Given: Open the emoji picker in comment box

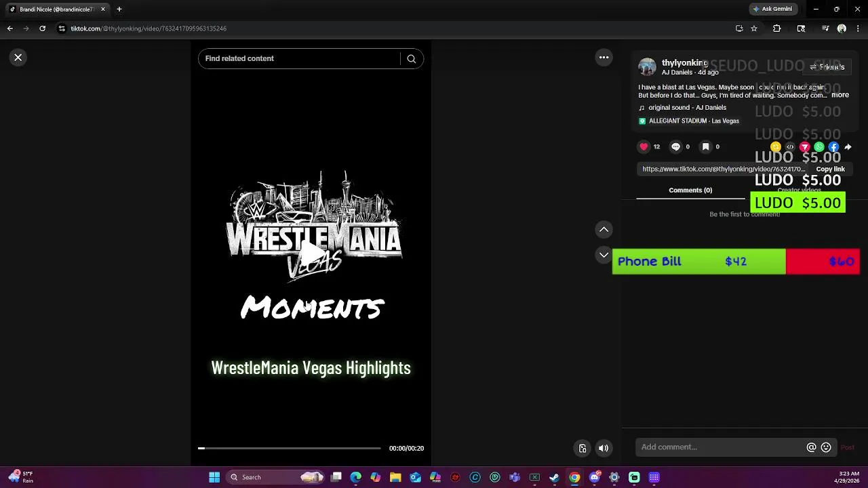Looking at the screenshot, I should 826,447.
